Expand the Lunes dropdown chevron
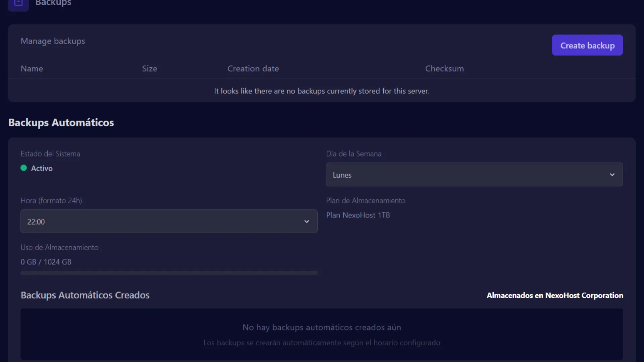This screenshot has height=362, width=644. (x=612, y=175)
